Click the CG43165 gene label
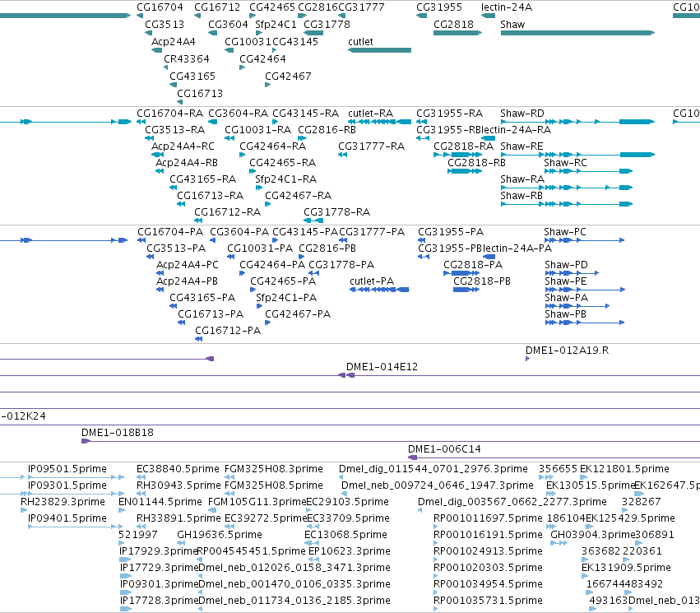The height and width of the screenshot is (613, 700). pyautogui.click(x=192, y=77)
